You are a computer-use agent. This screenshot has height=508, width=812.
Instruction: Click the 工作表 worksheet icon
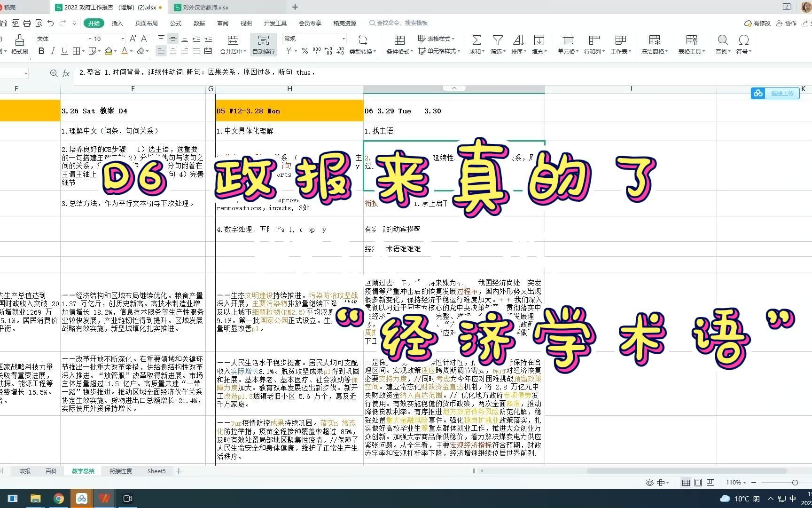coord(620,40)
